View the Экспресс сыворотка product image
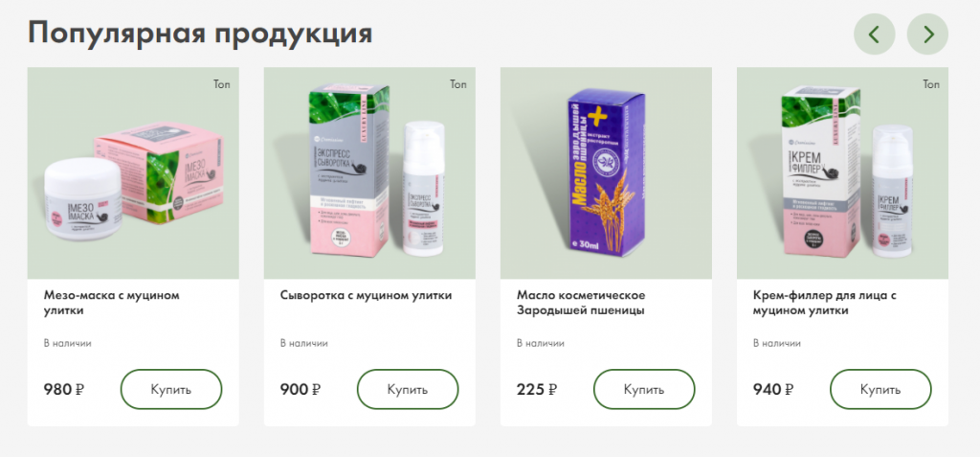 pos(369,172)
